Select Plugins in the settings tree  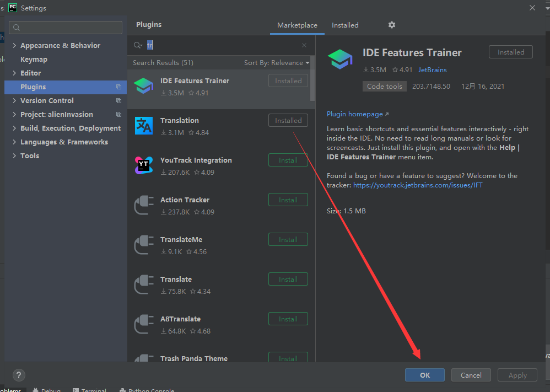[66, 87]
